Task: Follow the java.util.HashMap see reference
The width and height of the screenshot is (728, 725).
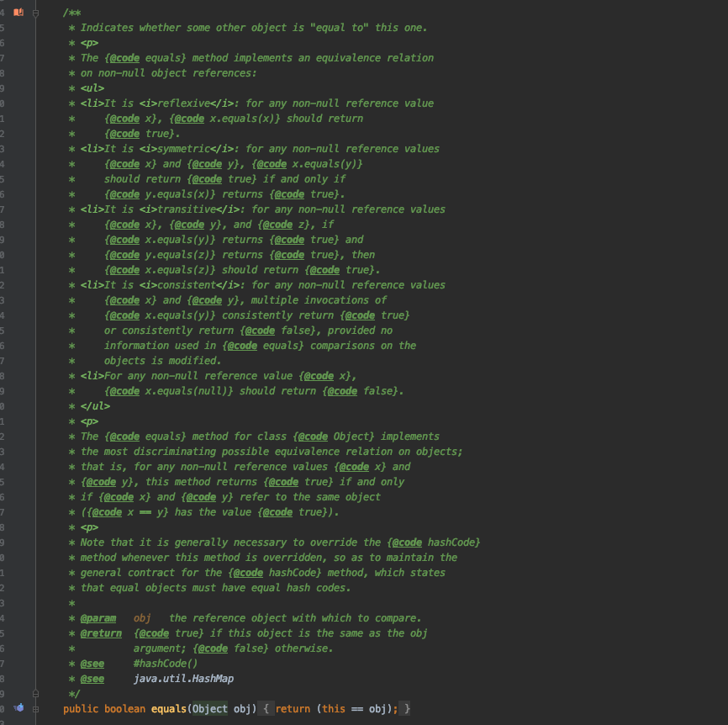Action: (183, 679)
